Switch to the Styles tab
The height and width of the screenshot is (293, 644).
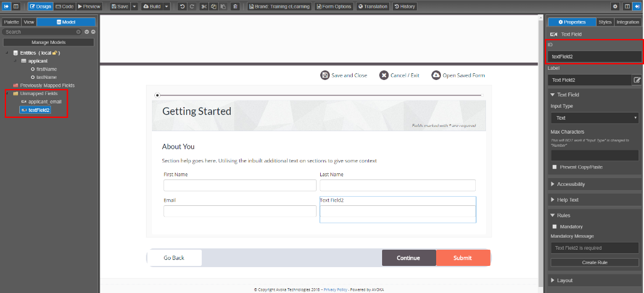click(605, 22)
